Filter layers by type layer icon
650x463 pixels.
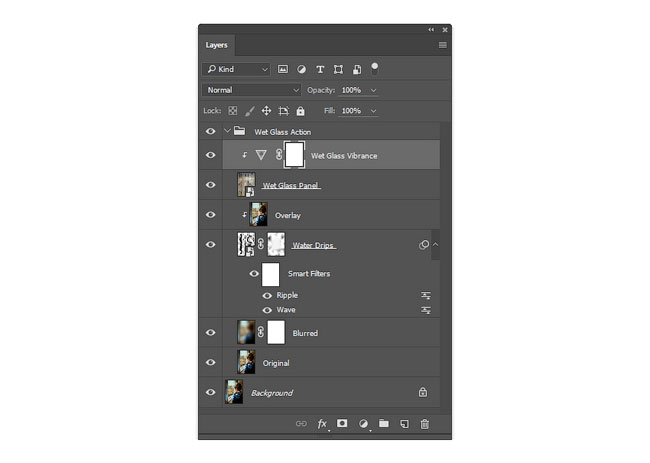(320, 69)
